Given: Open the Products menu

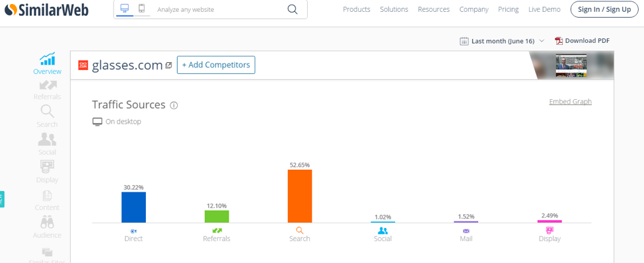Looking at the screenshot, I should point(357,9).
